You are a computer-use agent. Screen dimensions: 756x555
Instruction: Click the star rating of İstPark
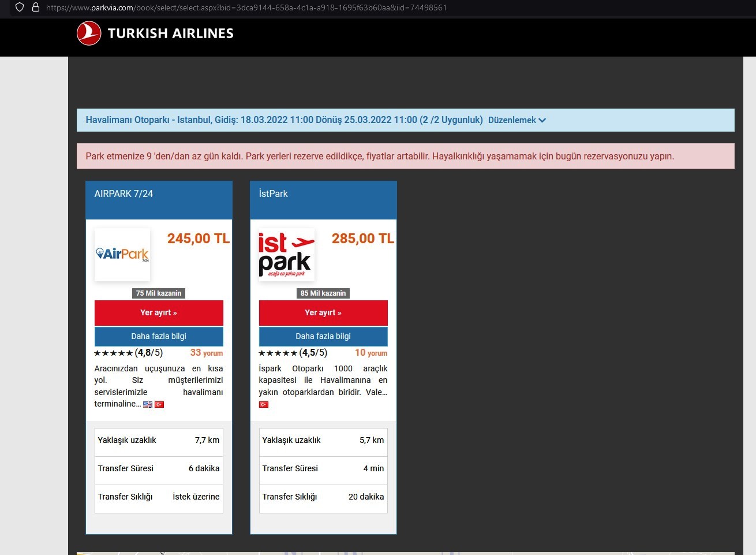(278, 353)
